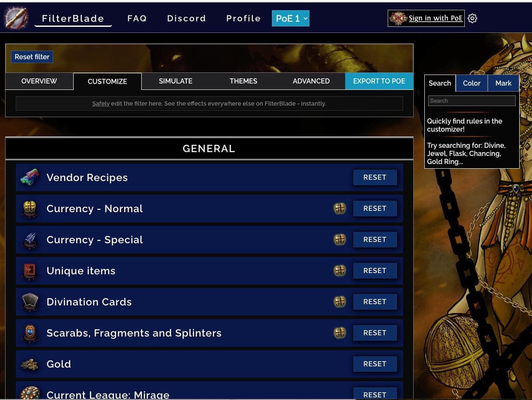
Task: Open the FilterBlade home menu item
Action: click(x=73, y=18)
